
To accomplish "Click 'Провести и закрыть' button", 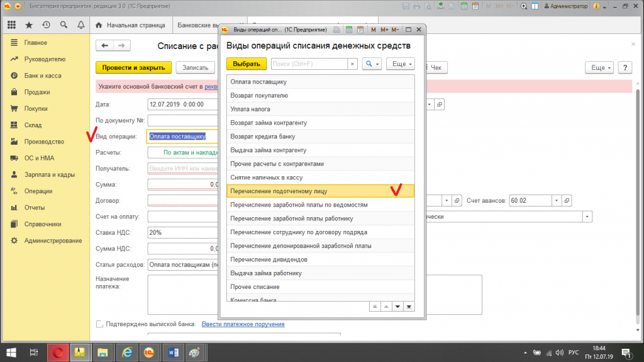I will click(133, 67).
